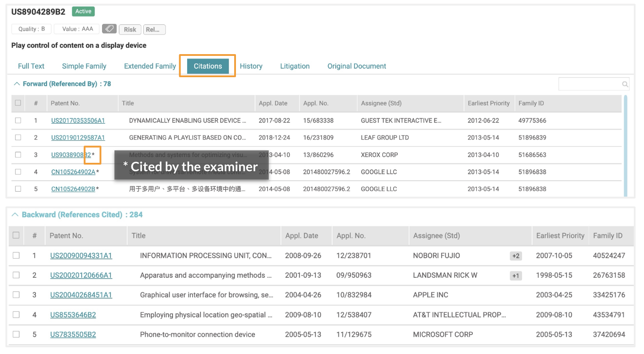
Task: Click the Forward table vertical scrollbar
Action: (625, 146)
